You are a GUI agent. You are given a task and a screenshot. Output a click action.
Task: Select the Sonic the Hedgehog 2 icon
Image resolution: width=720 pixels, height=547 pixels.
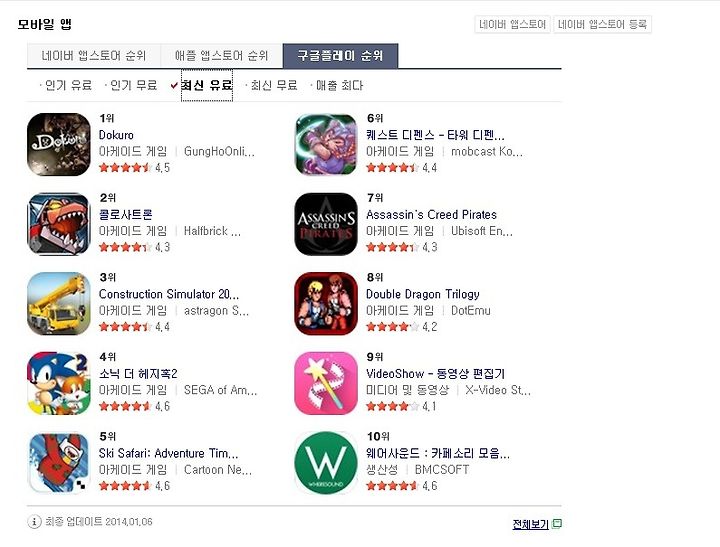tap(59, 383)
